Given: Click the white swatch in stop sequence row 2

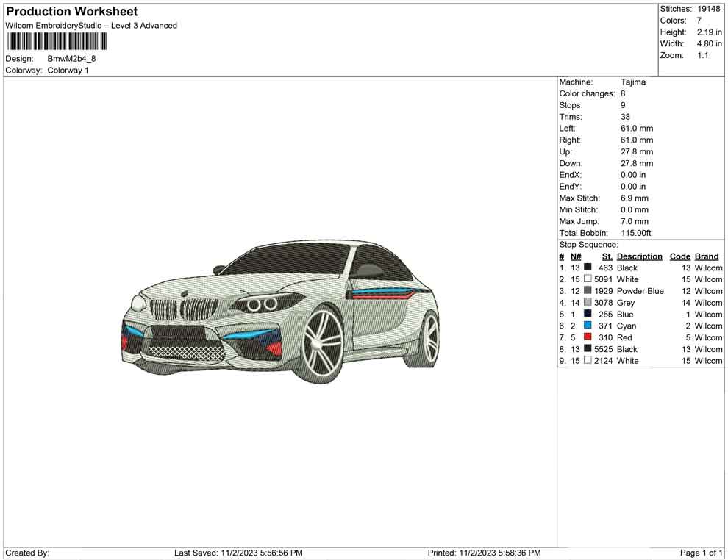Looking at the screenshot, I should (588, 279).
